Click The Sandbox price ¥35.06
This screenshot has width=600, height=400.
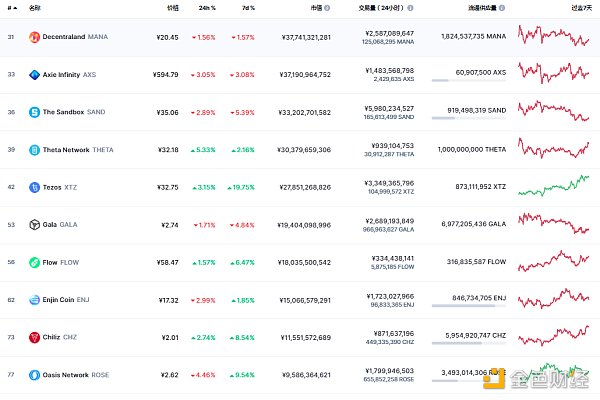point(168,112)
